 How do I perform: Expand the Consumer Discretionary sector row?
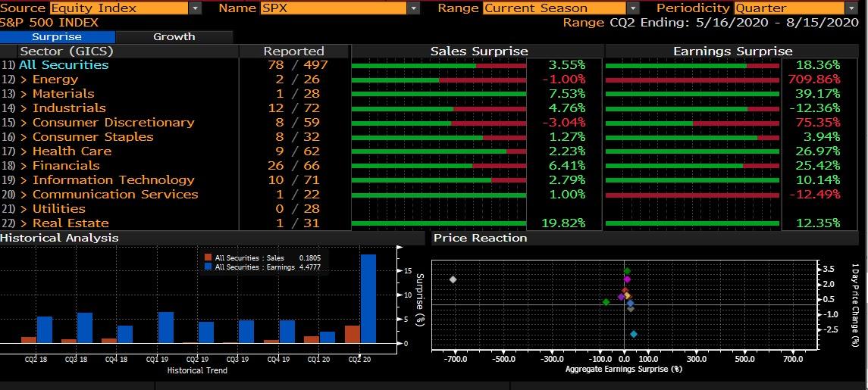coord(24,122)
